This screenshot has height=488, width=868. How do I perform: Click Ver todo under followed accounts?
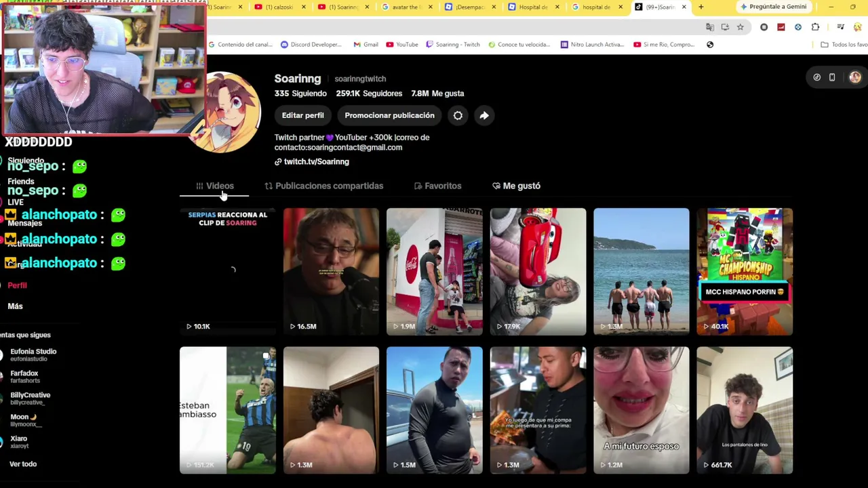(23, 464)
